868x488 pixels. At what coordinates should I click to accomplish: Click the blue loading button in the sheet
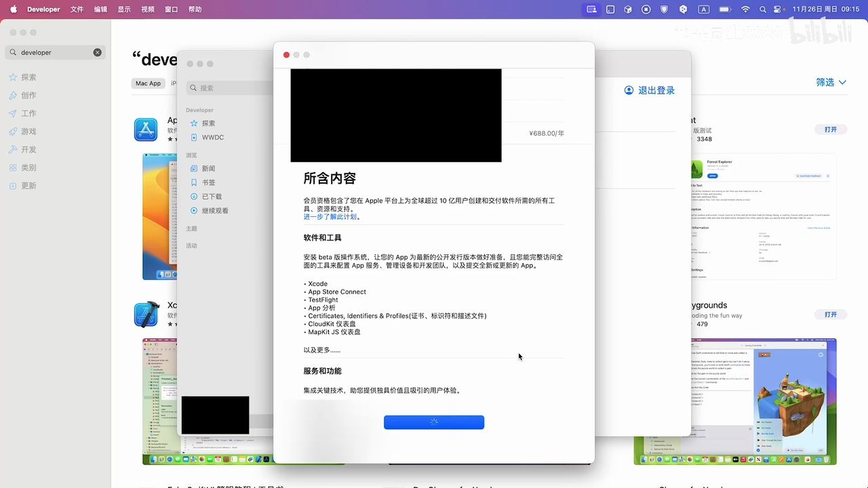point(434,422)
